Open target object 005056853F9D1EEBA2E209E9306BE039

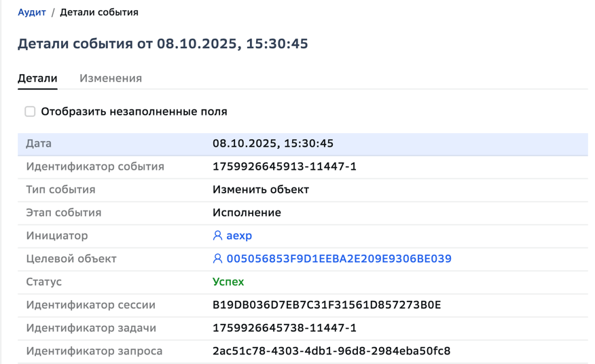[339, 259]
